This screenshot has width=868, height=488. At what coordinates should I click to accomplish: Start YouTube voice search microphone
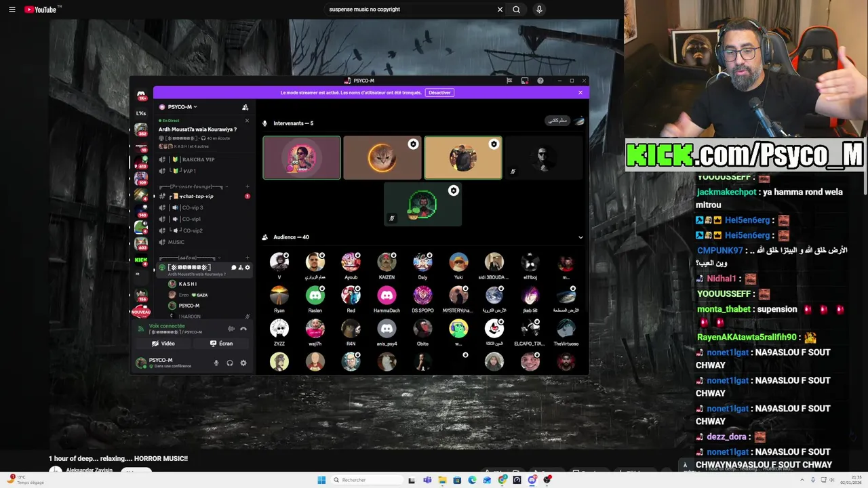pyautogui.click(x=539, y=9)
